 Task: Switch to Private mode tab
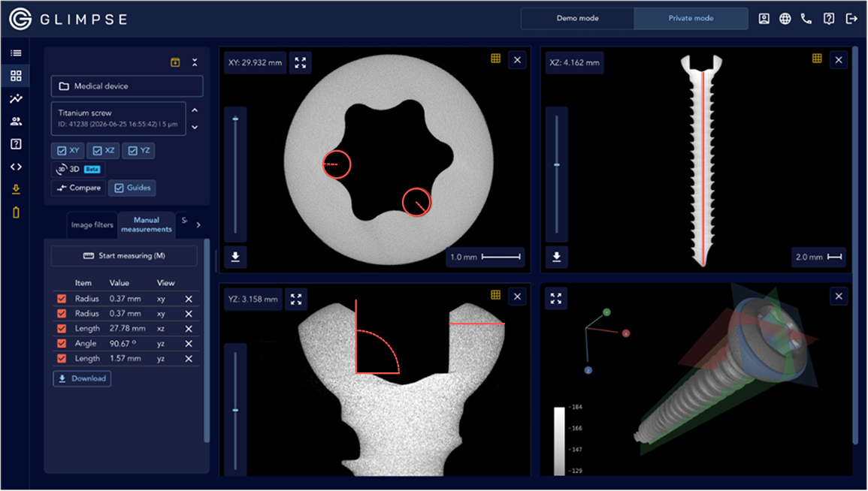coord(691,18)
